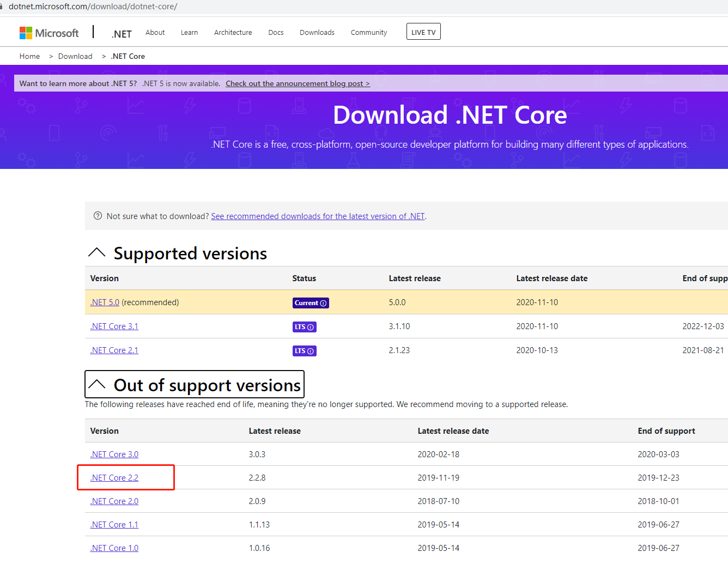
Task: Click the Current status badge
Action: tap(311, 303)
